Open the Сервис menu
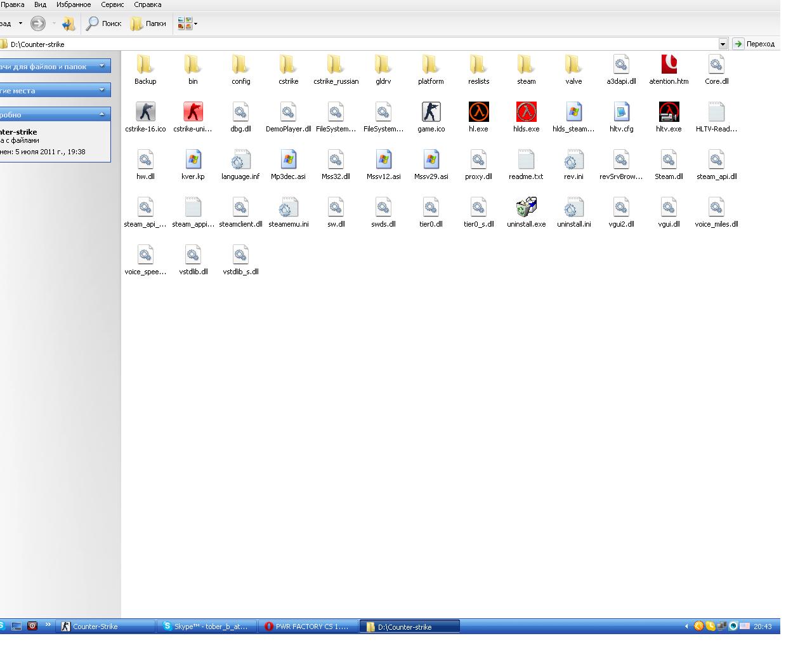812x650 pixels. pos(112,4)
